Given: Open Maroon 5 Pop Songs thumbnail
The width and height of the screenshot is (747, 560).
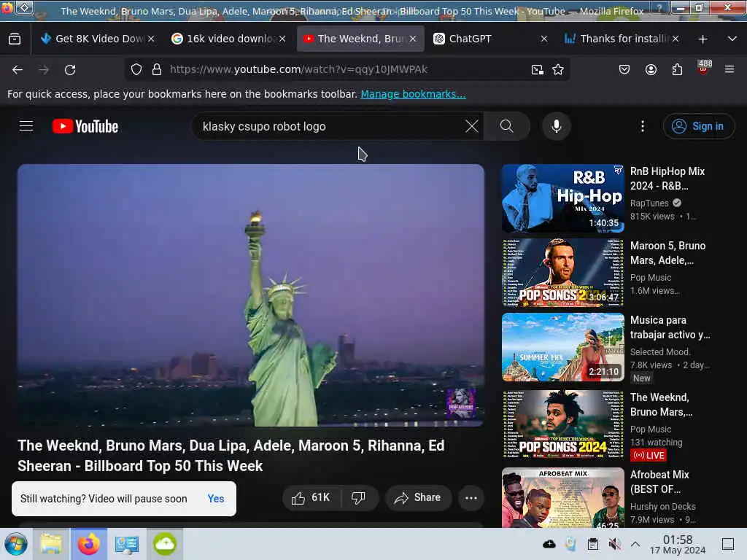Looking at the screenshot, I should coord(562,273).
